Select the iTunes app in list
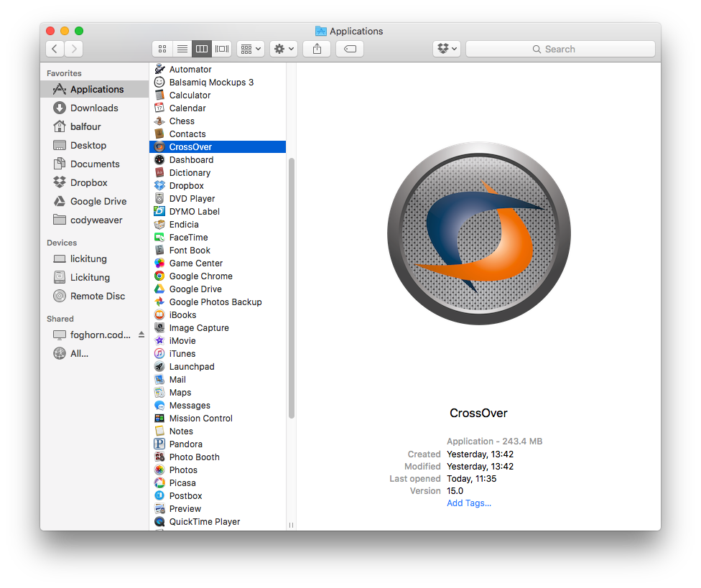701x588 pixels. (x=182, y=354)
